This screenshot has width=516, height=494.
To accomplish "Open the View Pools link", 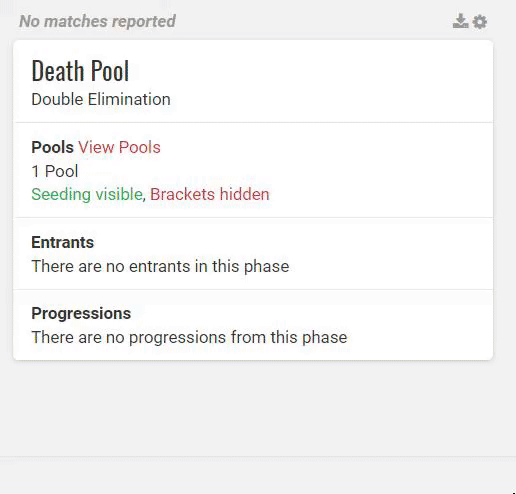I will coord(119,147).
